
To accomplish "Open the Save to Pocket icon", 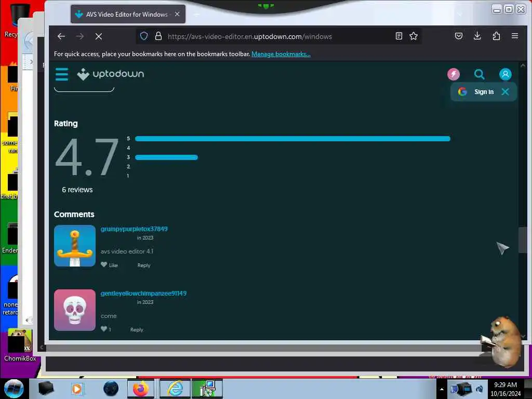I will 459,36.
